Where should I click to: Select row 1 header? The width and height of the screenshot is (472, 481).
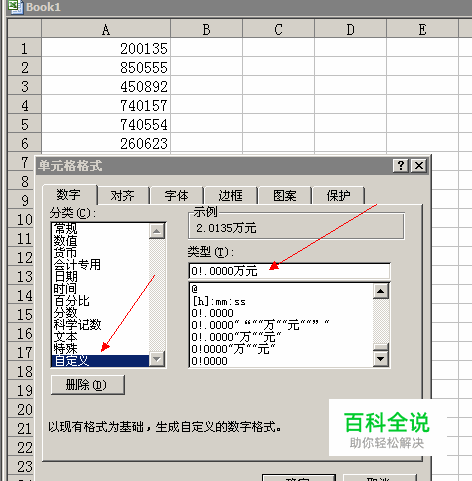tap(24, 48)
